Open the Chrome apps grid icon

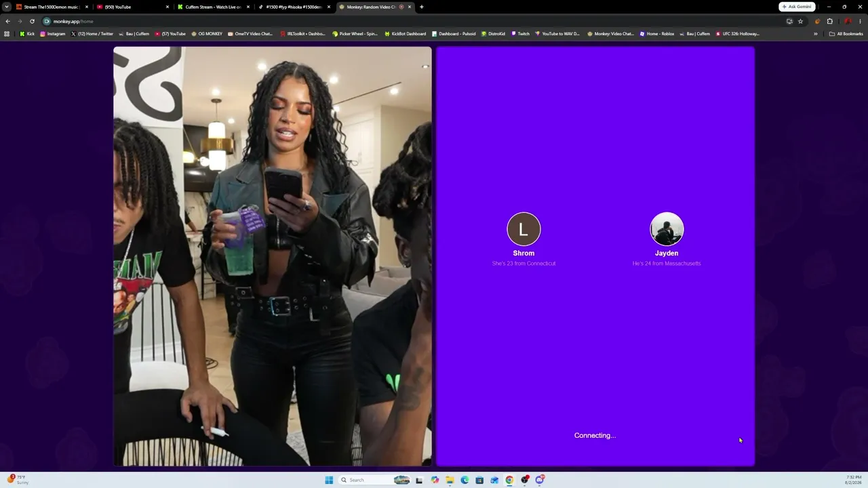point(7,34)
